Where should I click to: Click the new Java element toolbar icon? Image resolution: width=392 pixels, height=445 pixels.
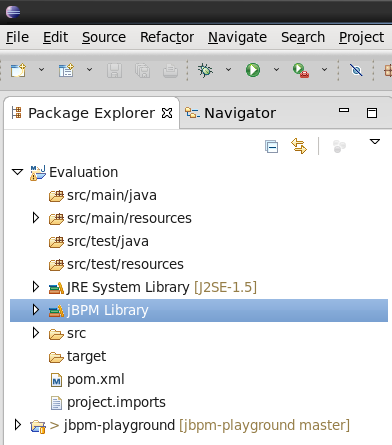point(66,70)
